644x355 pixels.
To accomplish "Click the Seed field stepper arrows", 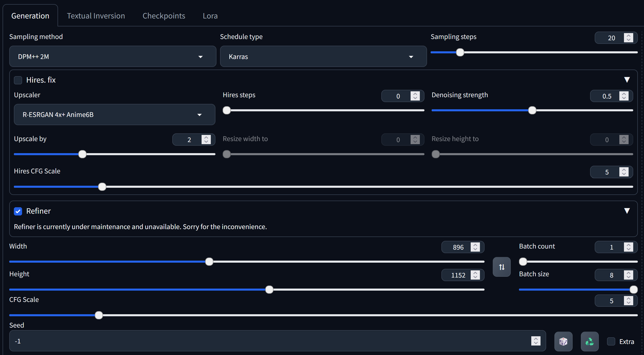I will (536, 341).
